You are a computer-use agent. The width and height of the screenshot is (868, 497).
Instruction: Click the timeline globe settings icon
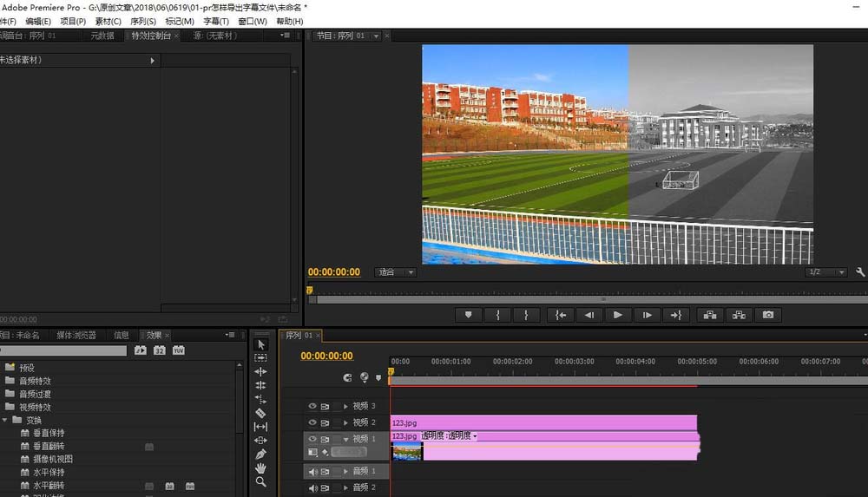pos(365,377)
